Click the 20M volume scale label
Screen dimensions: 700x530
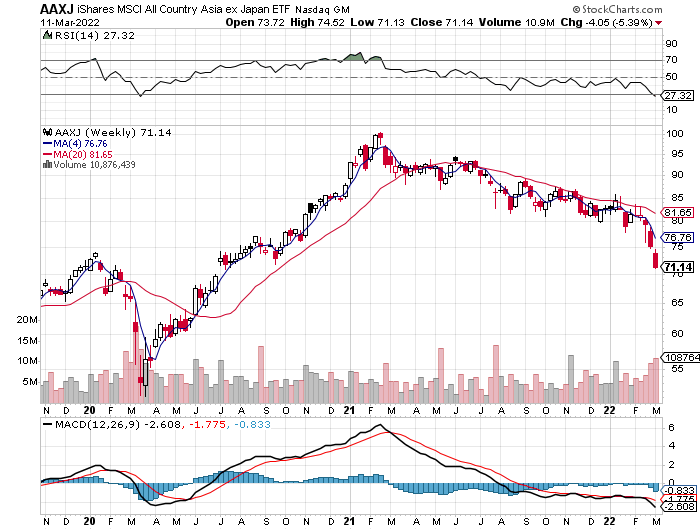tap(27, 320)
